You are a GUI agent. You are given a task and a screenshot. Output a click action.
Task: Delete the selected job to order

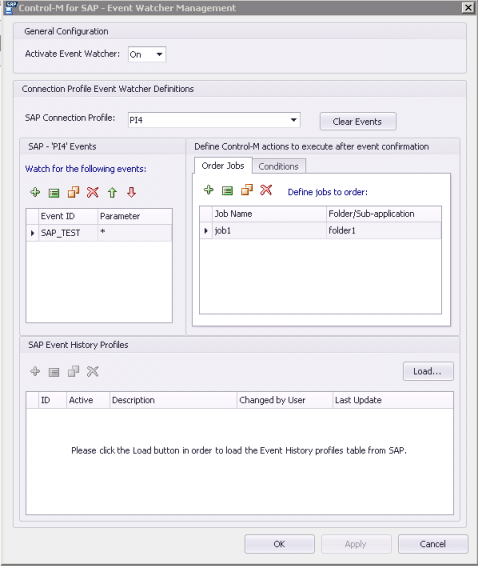(x=266, y=190)
